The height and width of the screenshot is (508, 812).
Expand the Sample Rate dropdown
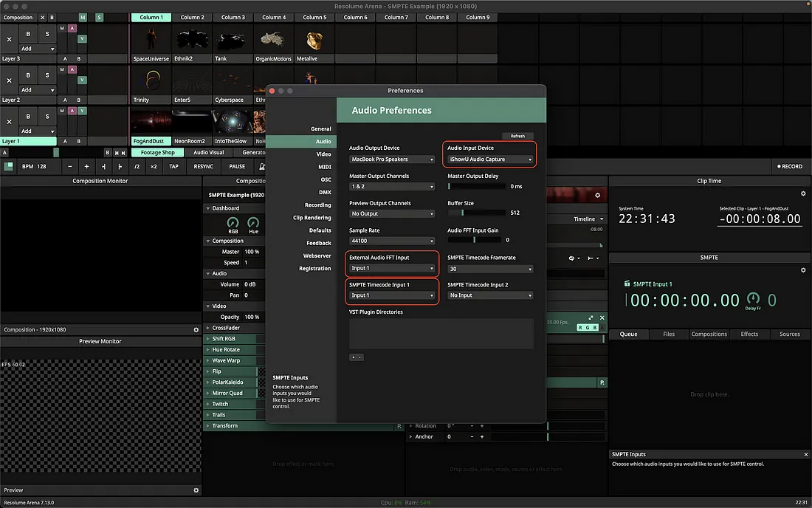coord(392,241)
